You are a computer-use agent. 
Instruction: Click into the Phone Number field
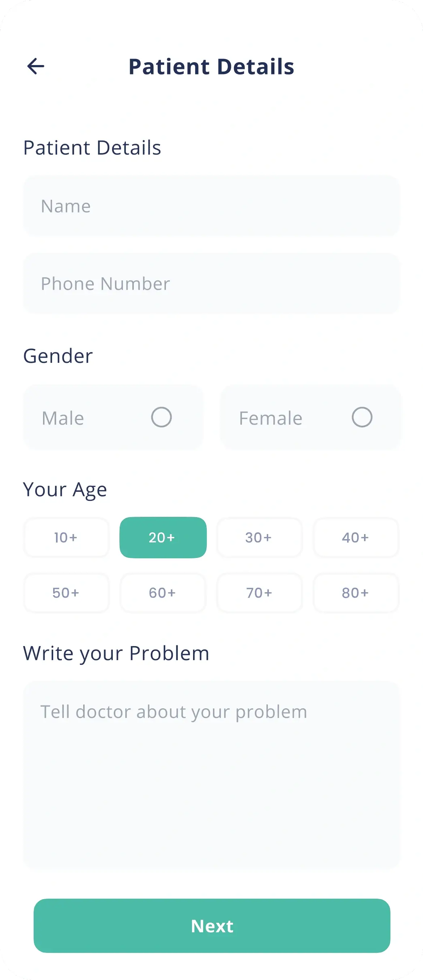211,283
